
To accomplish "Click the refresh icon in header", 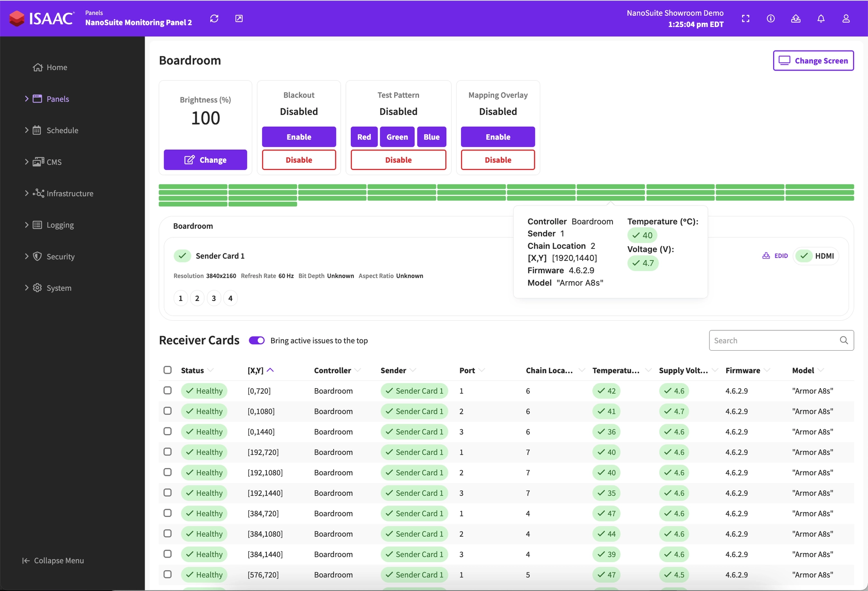I will (x=214, y=19).
